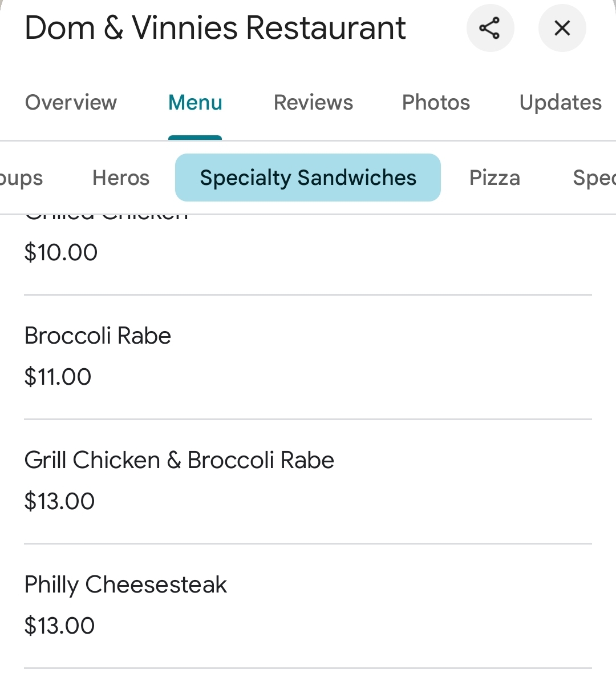Close the restaurant panel with X
Viewport: 616px width, 673px height.
[x=562, y=28]
